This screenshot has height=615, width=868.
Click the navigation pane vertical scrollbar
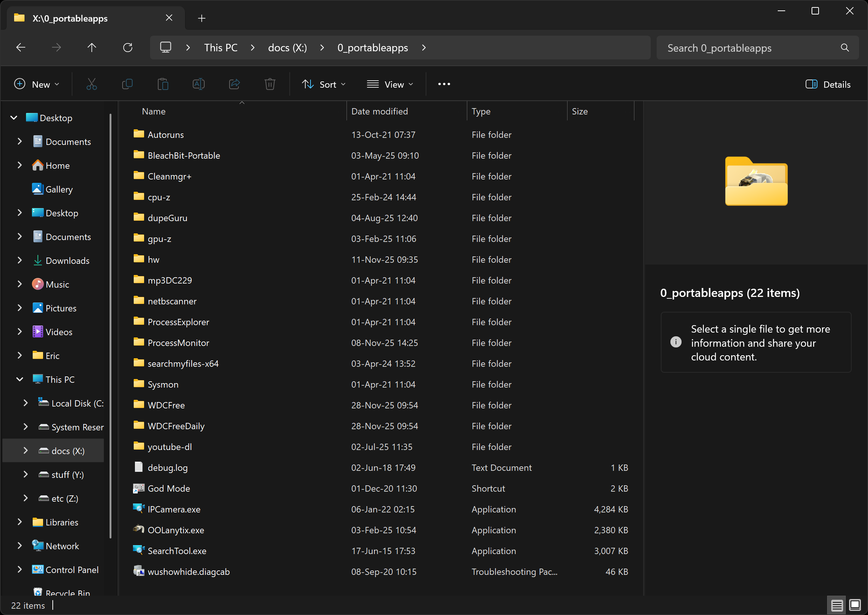(111, 326)
